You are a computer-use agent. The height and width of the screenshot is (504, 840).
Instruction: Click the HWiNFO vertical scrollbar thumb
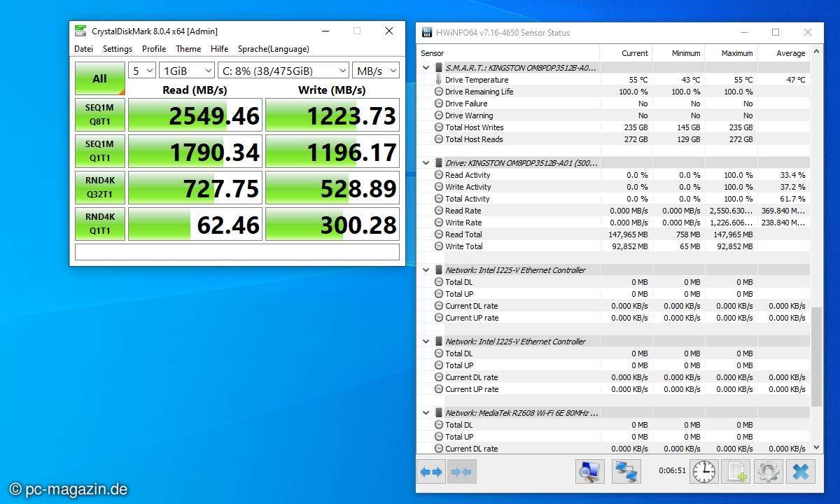click(817, 356)
